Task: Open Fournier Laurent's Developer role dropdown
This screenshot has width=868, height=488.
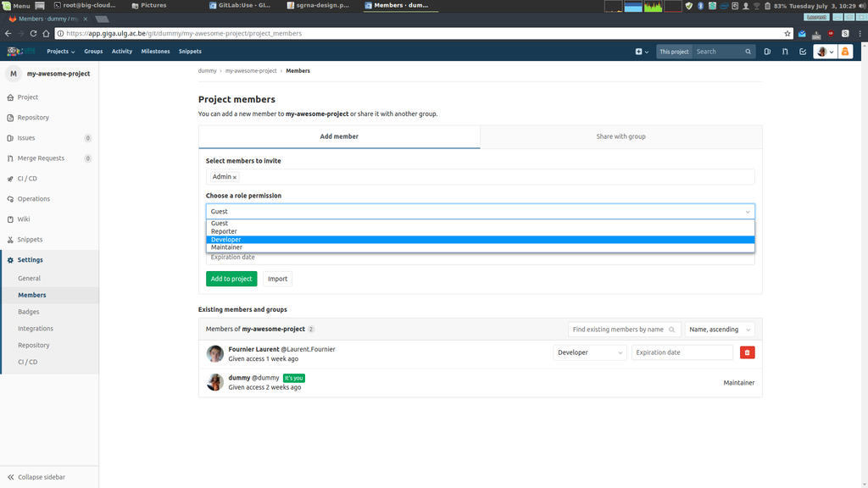Action: [x=590, y=352]
